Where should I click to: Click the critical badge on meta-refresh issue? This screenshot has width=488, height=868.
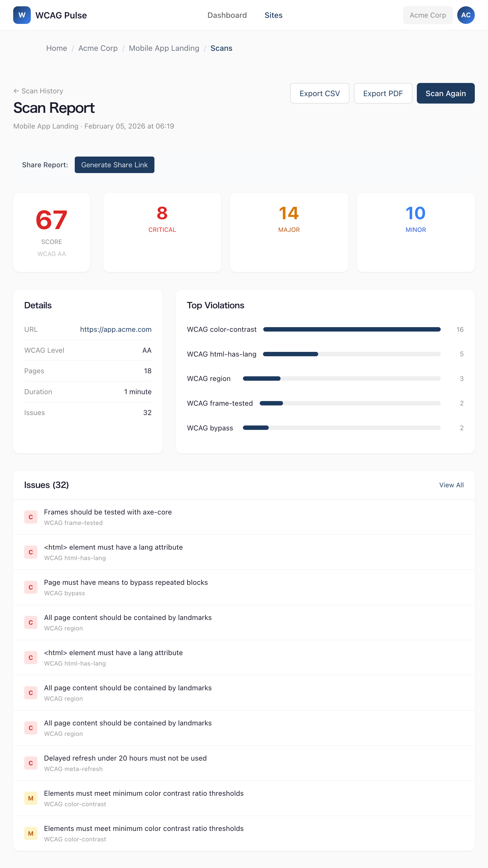pyautogui.click(x=31, y=763)
